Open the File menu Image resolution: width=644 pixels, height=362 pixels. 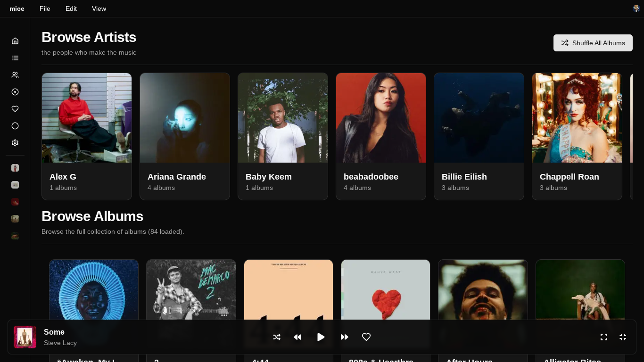point(45,8)
